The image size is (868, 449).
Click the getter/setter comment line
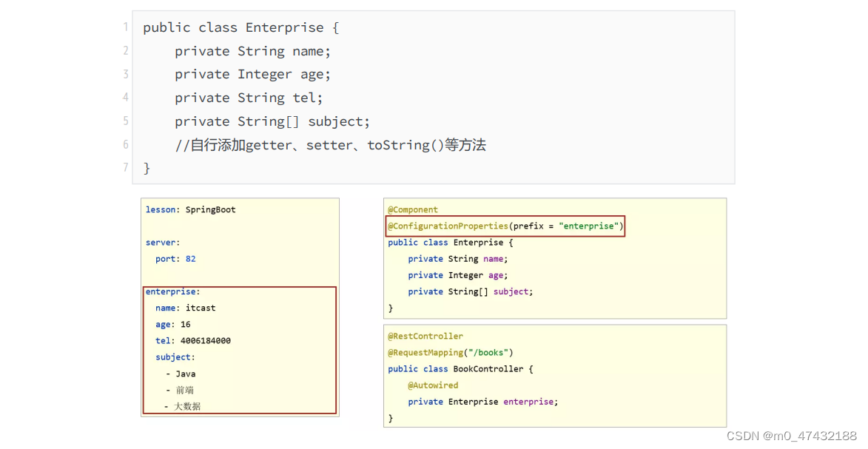click(x=331, y=145)
